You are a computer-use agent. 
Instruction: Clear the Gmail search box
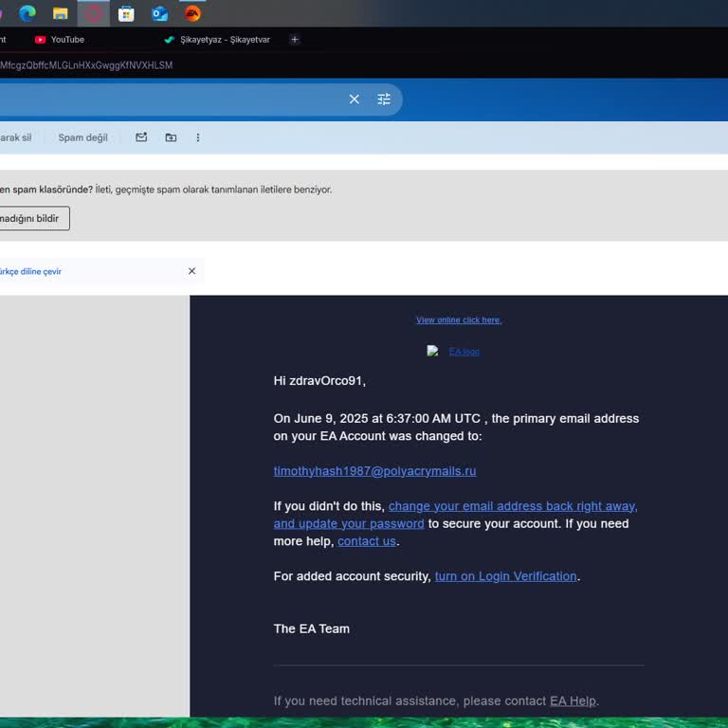[x=355, y=100]
